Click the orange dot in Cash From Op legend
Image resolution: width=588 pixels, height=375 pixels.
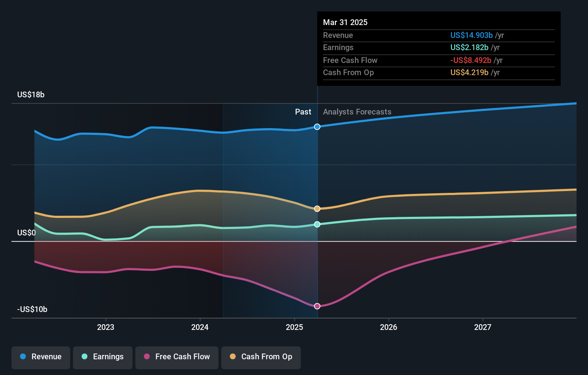pos(233,356)
